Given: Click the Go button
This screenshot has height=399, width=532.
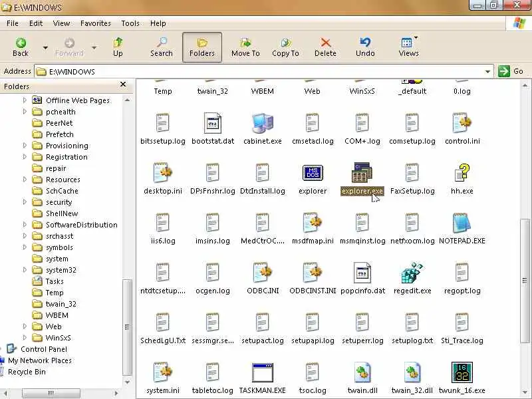Looking at the screenshot, I should pyautogui.click(x=511, y=71).
